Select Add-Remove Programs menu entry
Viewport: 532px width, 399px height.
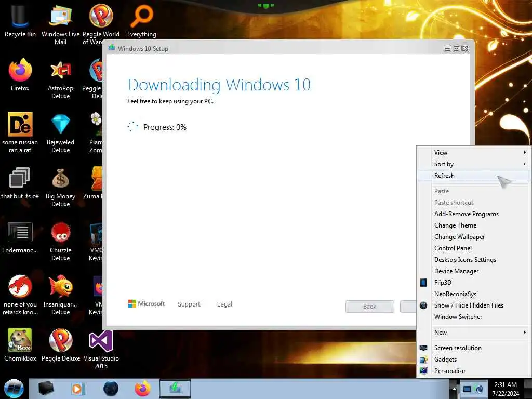(473, 214)
